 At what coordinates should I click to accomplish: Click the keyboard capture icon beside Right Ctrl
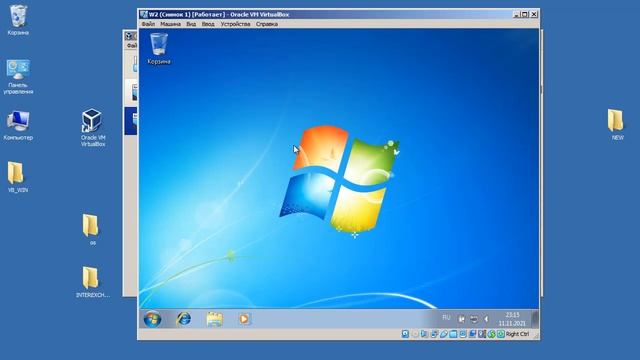(501, 334)
